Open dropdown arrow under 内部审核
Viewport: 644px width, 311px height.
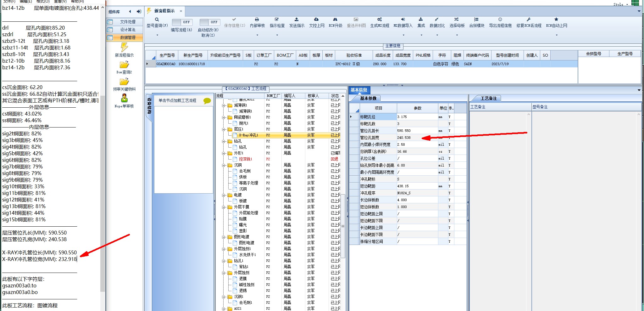[x=257, y=35]
